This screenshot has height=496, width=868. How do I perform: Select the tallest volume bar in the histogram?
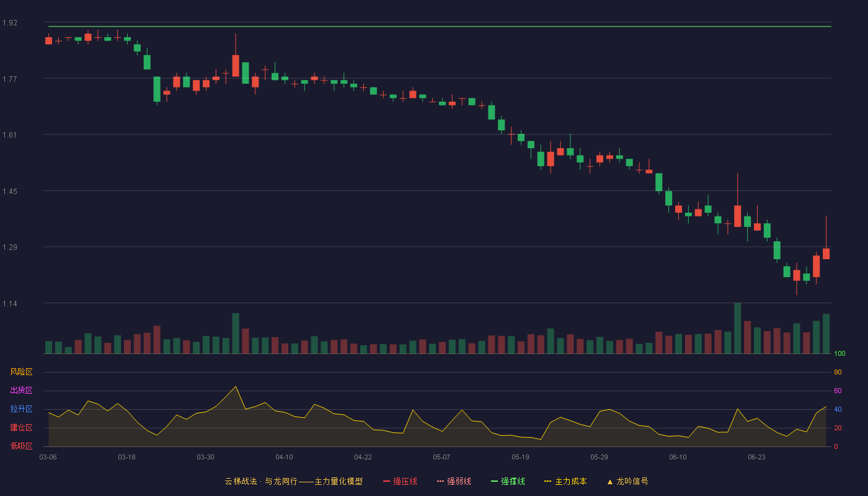pos(737,328)
